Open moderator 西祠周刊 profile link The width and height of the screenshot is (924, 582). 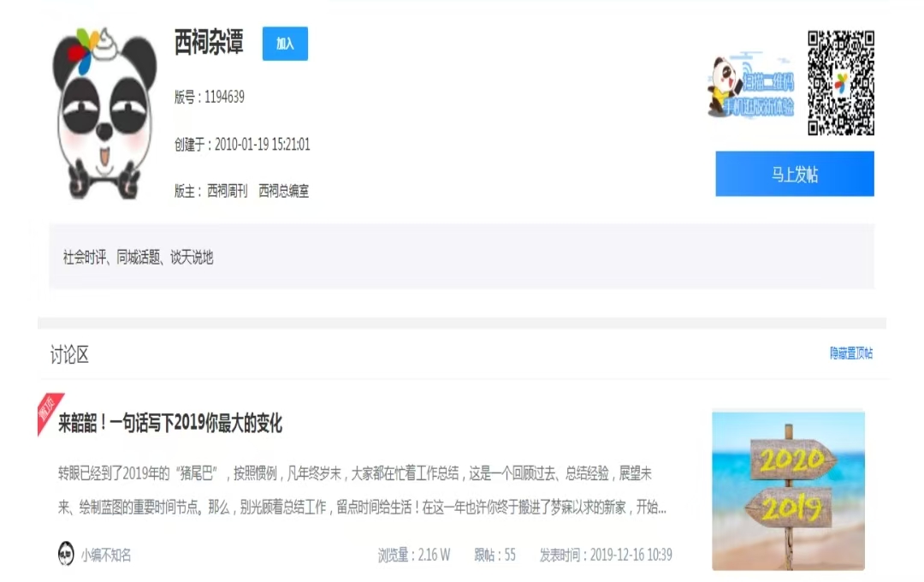tap(227, 191)
